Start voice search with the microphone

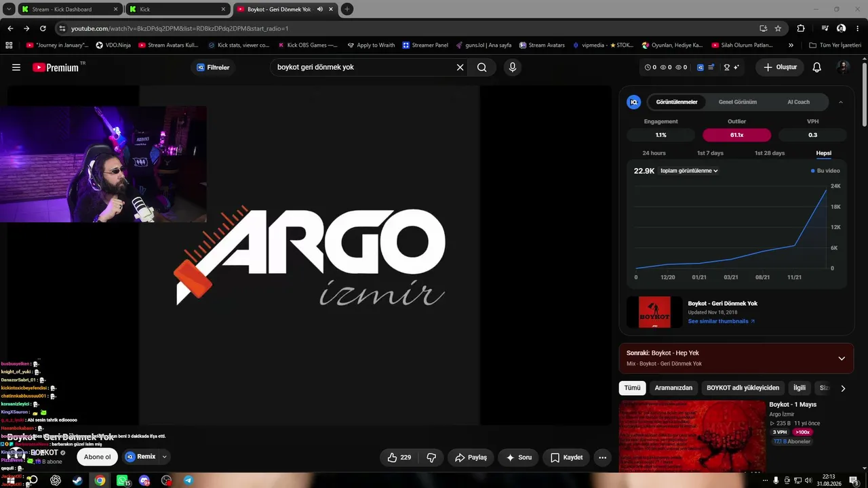pos(513,67)
